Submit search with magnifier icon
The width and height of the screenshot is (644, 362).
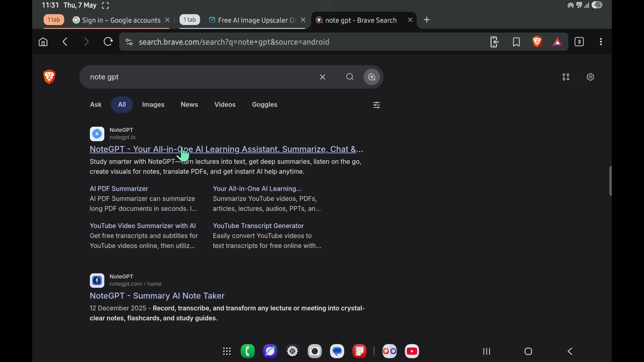coord(350,77)
